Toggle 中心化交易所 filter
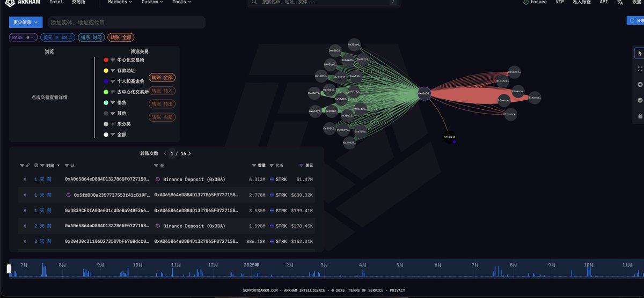This screenshot has width=644, height=298. pyautogui.click(x=125, y=60)
